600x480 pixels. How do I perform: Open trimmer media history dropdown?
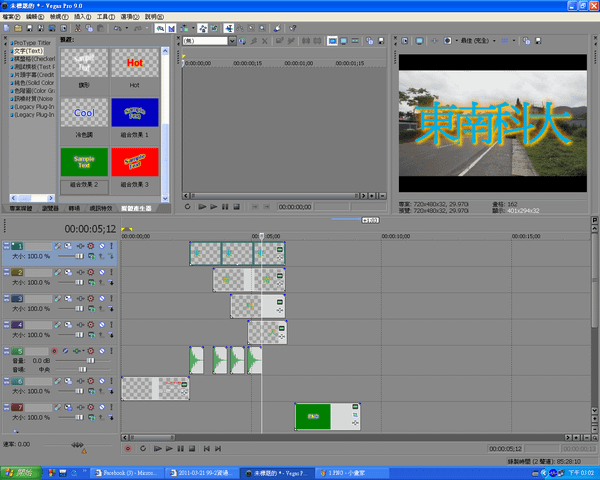point(232,41)
